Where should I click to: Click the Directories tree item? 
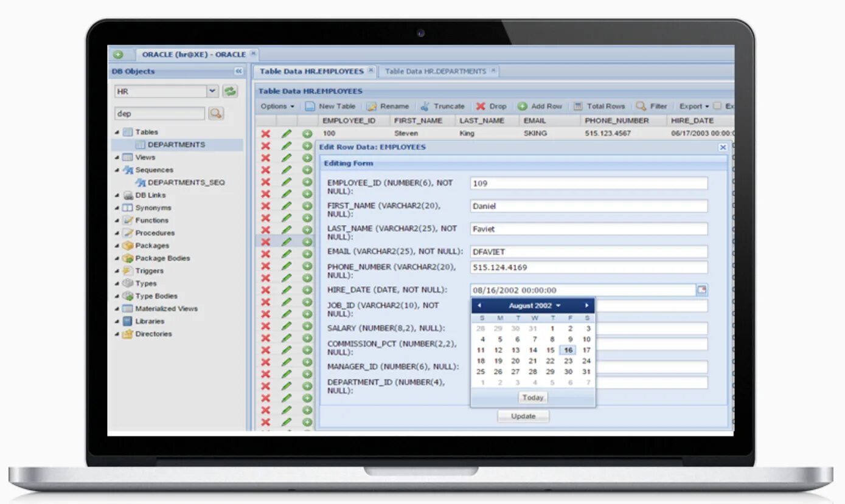click(x=147, y=334)
